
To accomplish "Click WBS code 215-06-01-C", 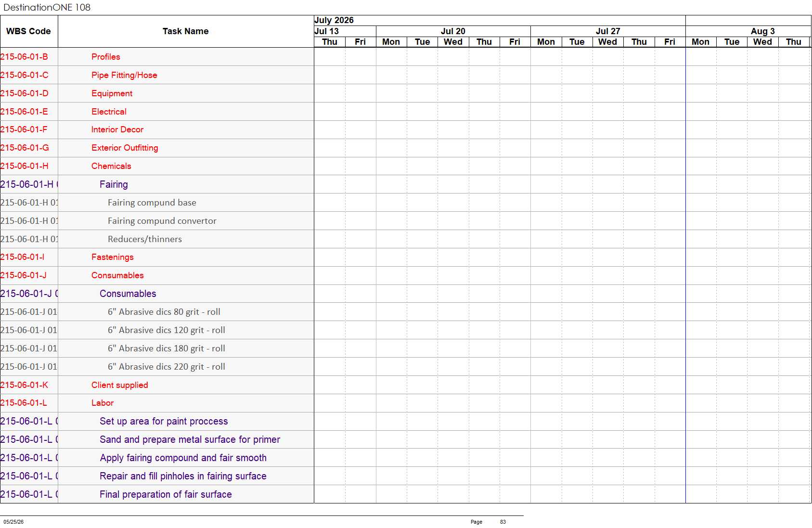I will click(x=24, y=75).
